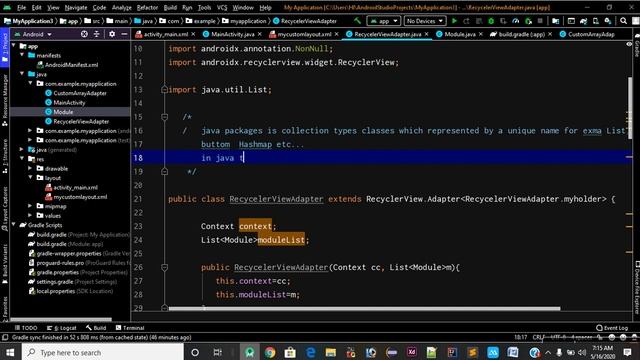
Task: Open File Explorer from taskbar
Action: (x=331, y=352)
